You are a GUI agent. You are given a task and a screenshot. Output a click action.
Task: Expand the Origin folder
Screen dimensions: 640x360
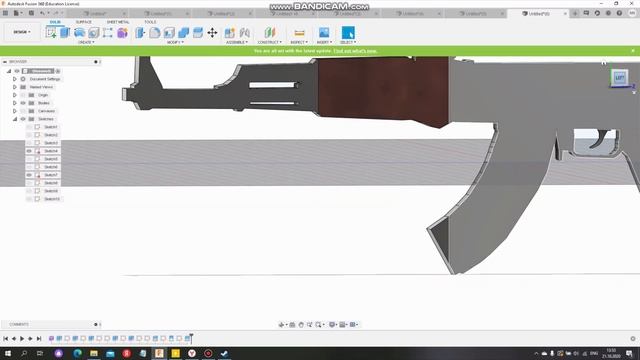pyautogui.click(x=15, y=95)
